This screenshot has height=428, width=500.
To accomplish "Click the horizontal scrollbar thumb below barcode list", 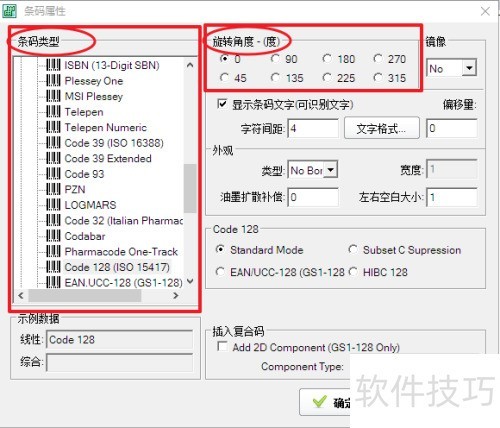I will pos(85,295).
